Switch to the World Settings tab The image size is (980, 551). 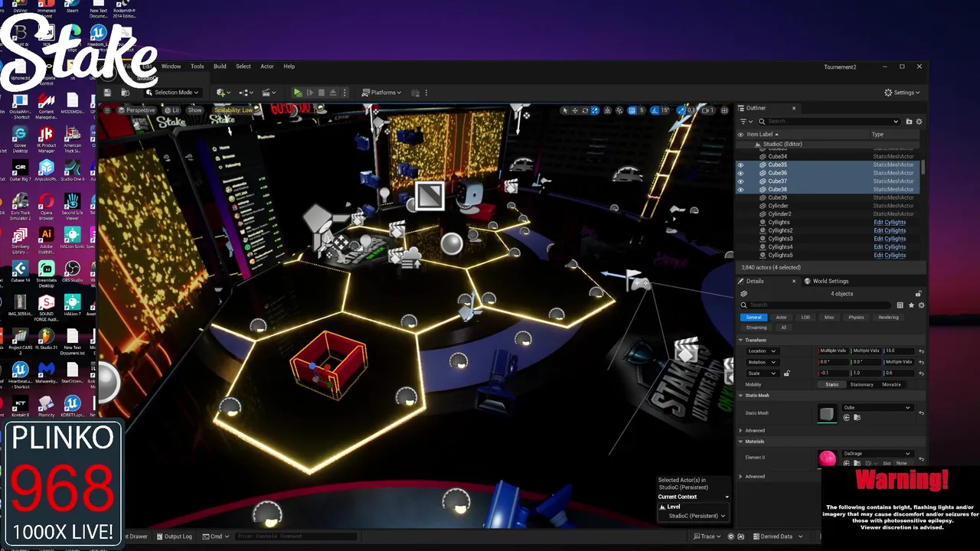click(826, 281)
